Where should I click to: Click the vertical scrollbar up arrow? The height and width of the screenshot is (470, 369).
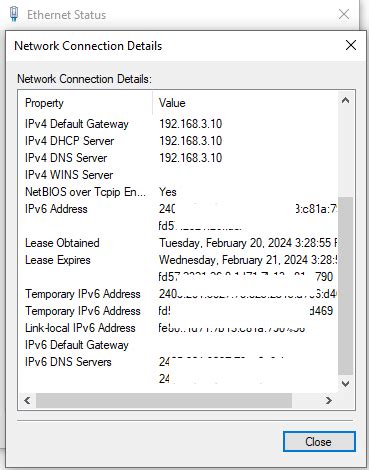click(345, 100)
